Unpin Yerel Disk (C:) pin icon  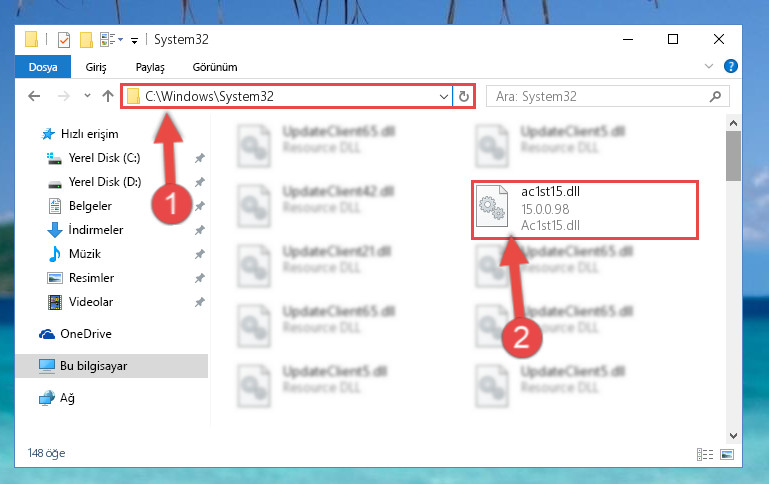200,158
